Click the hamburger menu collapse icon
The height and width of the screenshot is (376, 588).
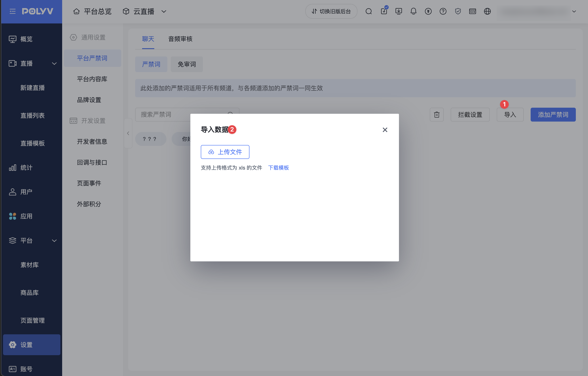pyautogui.click(x=12, y=11)
